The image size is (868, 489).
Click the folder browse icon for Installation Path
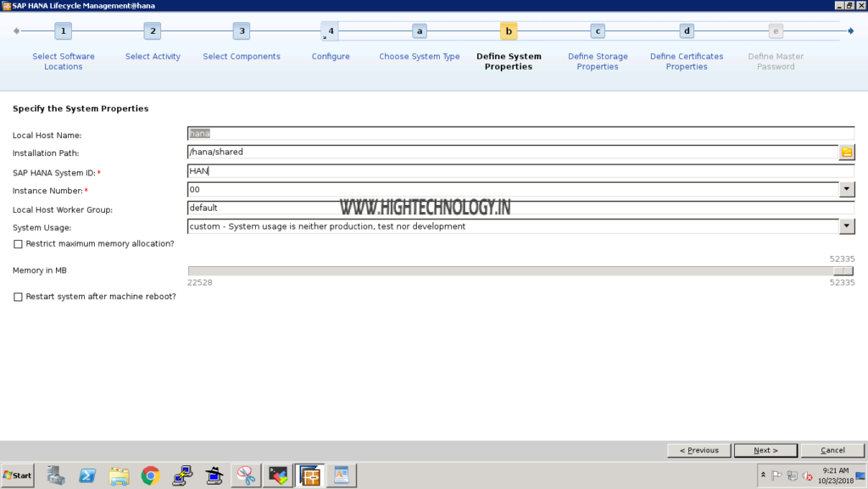(x=847, y=152)
